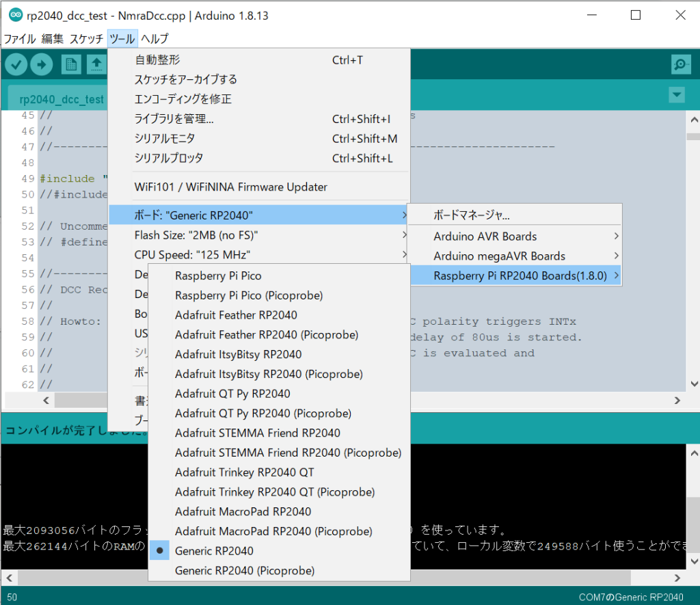
Task: Click the Arduino logo in title bar
Action: click(14, 15)
